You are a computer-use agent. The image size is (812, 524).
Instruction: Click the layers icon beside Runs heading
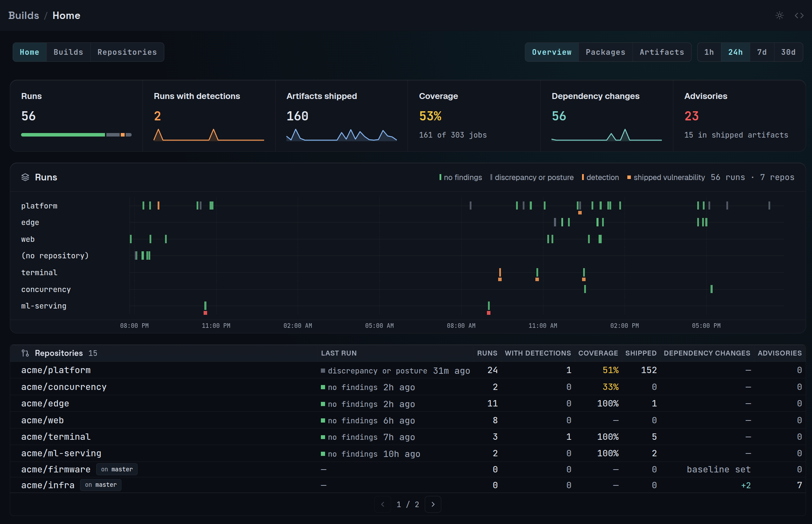coord(25,177)
